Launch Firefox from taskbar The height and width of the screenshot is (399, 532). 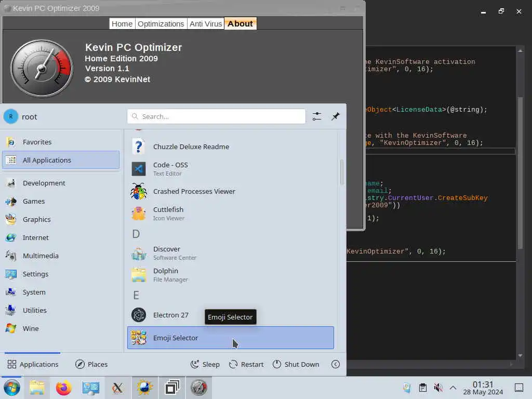(x=63, y=388)
